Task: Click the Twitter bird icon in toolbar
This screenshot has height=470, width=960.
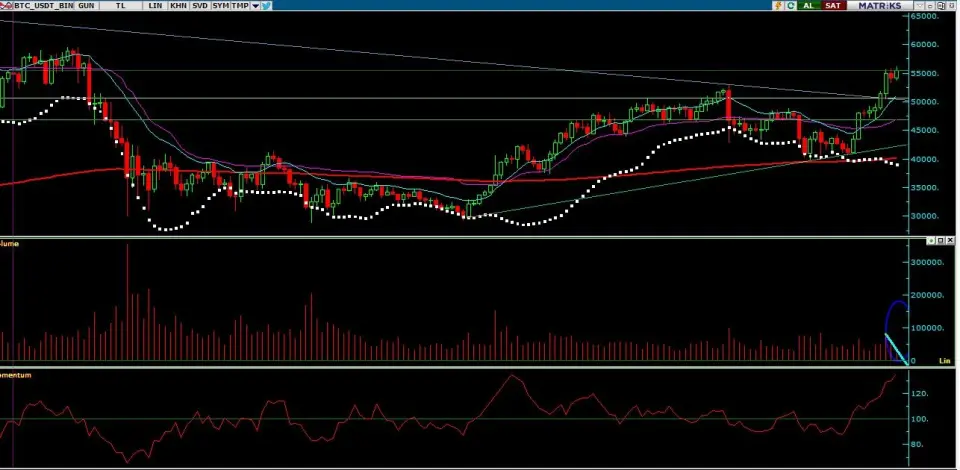Action: (267, 6)
